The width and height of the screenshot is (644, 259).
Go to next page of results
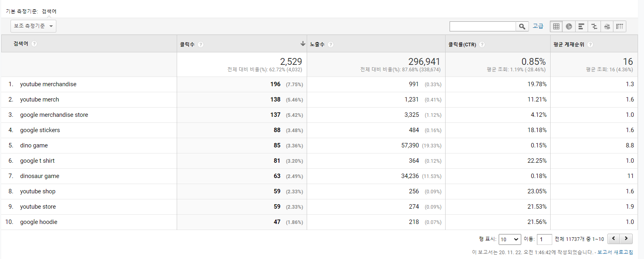click(x=626, y=238)
